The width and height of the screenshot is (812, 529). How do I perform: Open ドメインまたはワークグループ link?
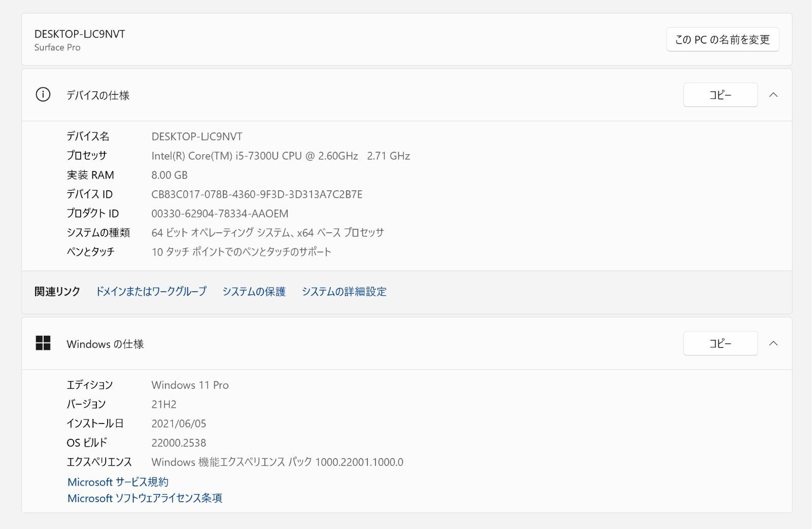coord(151,292)
